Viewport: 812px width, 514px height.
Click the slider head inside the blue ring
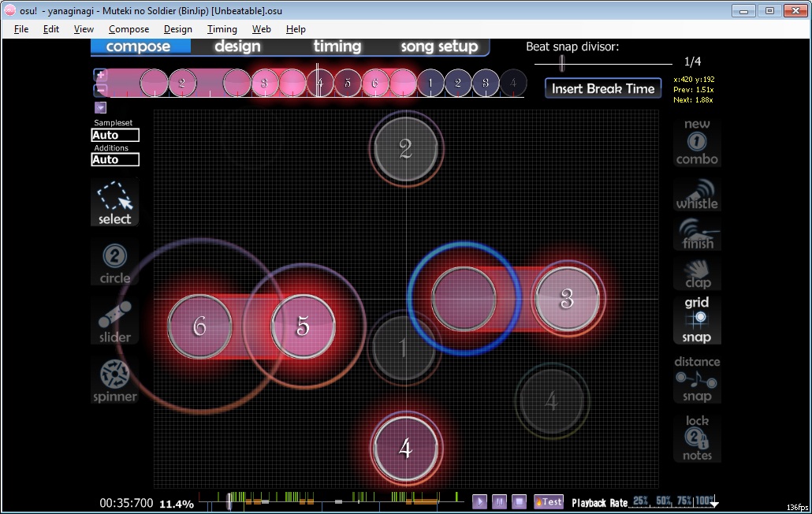coord(464,299)
